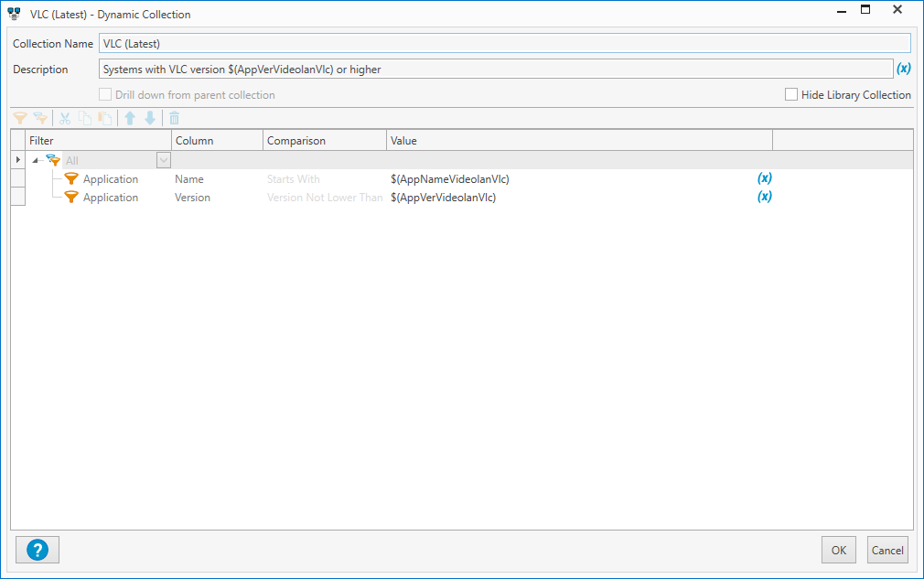Move the selected filter up
This screenshot has height=579, width=924.
(x=129, y=118)
